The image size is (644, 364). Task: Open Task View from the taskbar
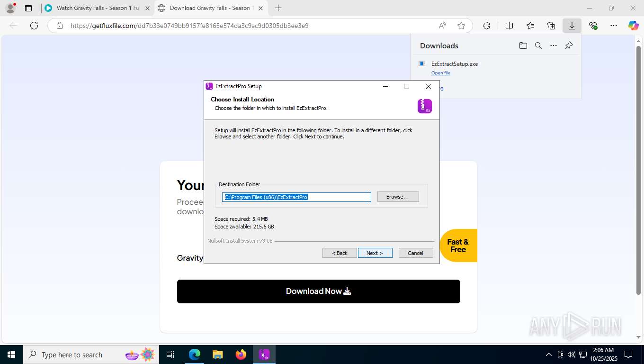click(170, 355)
